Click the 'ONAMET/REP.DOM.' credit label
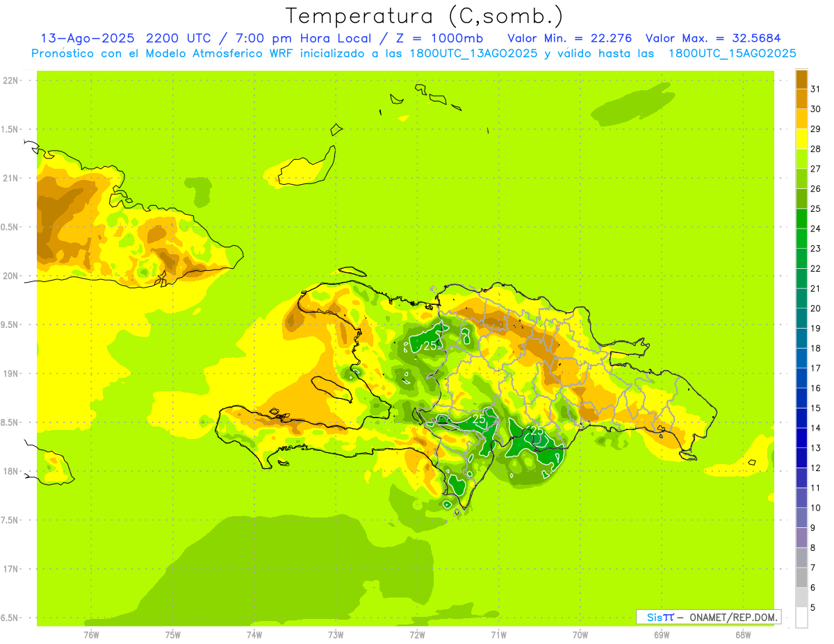 pyautogui.click(x=734, y=617)
